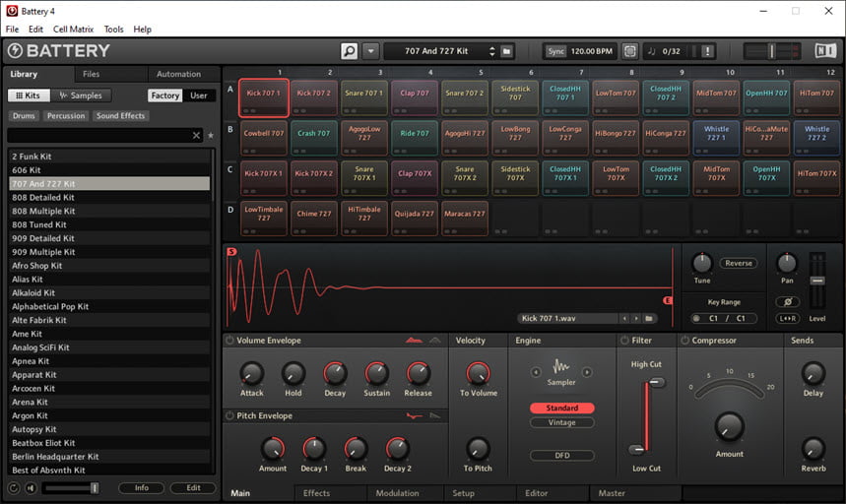This screenshot has height=504, width=846.
Task: Open the Cell Matrix menu
Action: click(x=74, y=30)
